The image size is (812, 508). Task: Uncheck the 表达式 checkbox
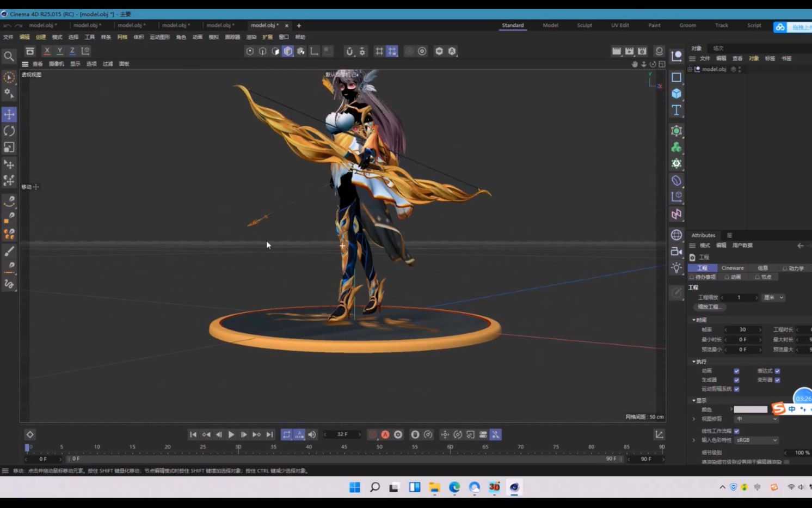[x=777, y=370]
